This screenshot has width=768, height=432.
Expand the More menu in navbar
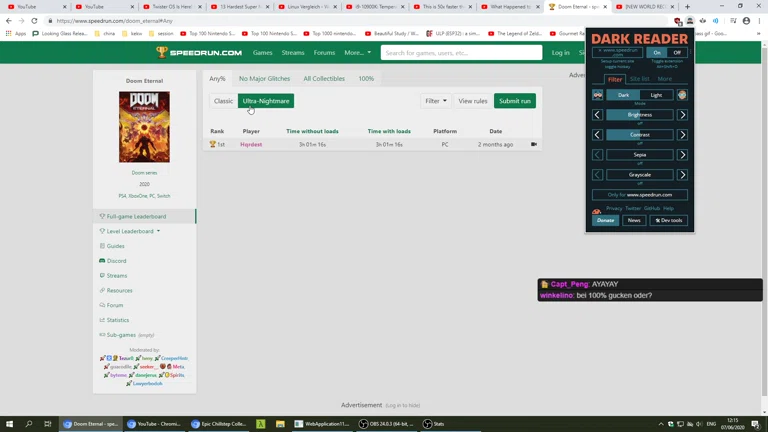357,53
